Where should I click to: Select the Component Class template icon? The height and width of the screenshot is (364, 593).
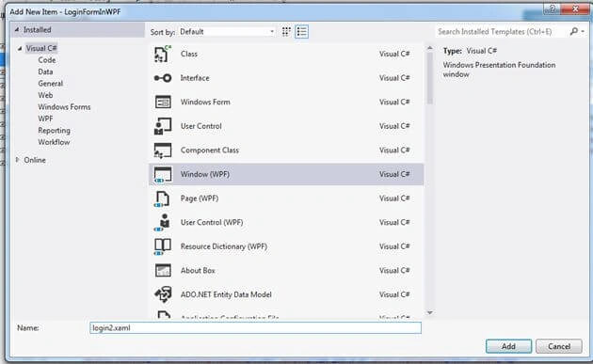[163, 150]
